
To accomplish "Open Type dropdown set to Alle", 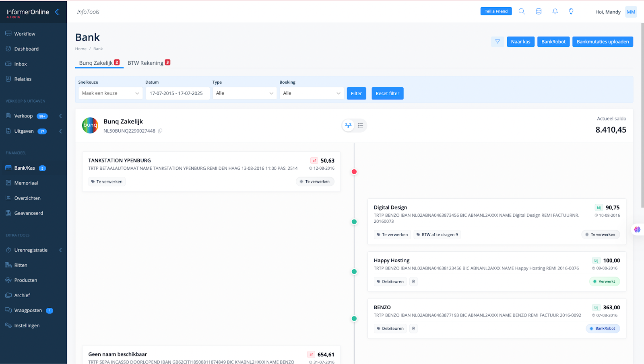I will coord(245,93).
